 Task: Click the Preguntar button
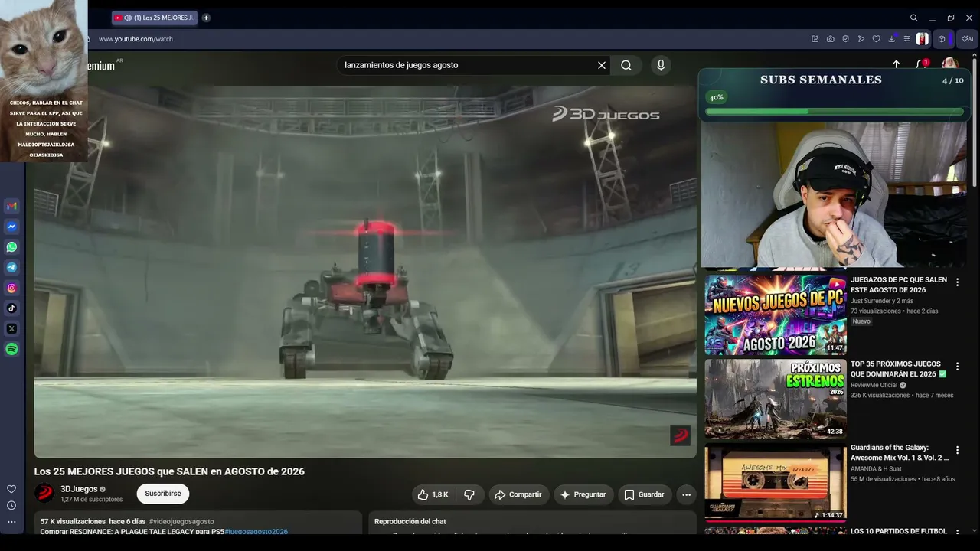(x=583, y=494)
